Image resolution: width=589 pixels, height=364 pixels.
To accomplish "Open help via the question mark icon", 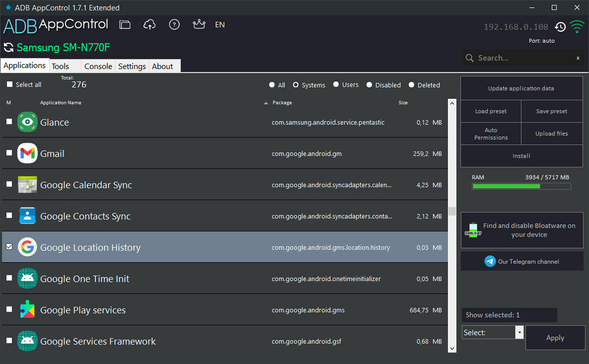I will 174,24.
